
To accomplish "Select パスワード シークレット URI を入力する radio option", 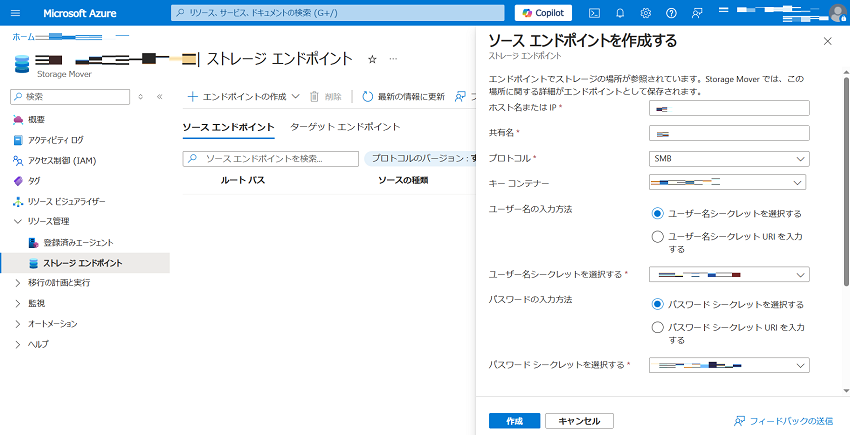I will pos(657,327).
